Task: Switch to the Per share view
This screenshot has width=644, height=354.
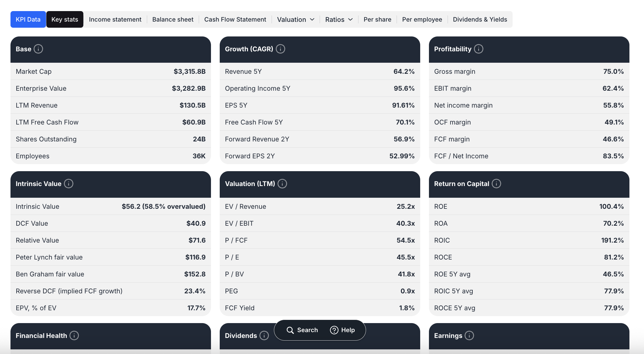Action: [377, 19]
